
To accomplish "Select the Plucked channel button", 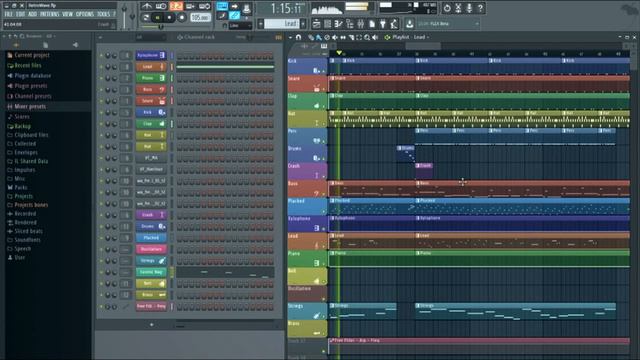I will (151, 238).
